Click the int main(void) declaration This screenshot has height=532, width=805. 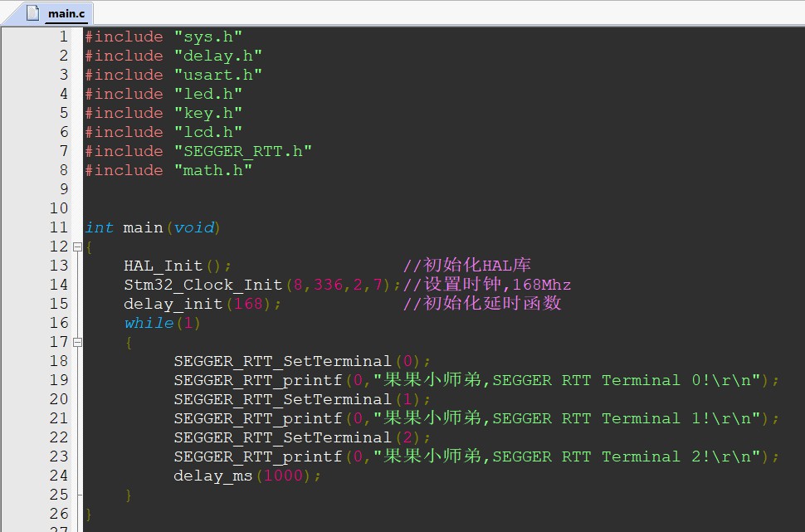point(153,227)
